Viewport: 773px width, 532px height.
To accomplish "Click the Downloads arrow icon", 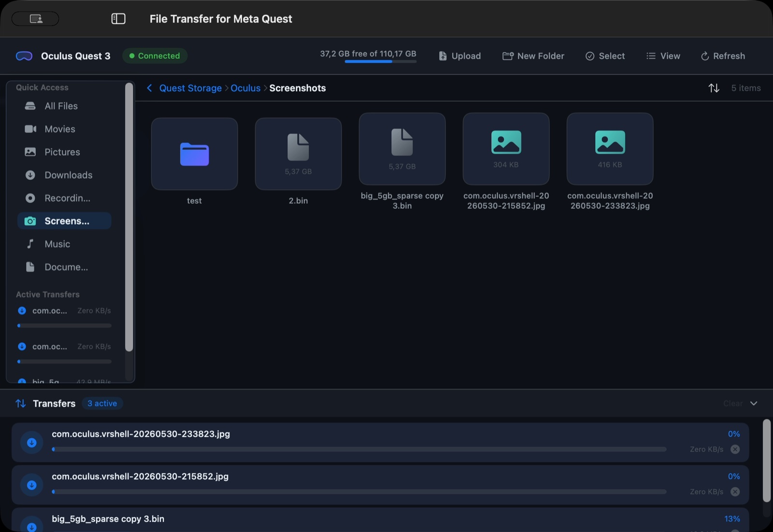I will 30,175.
